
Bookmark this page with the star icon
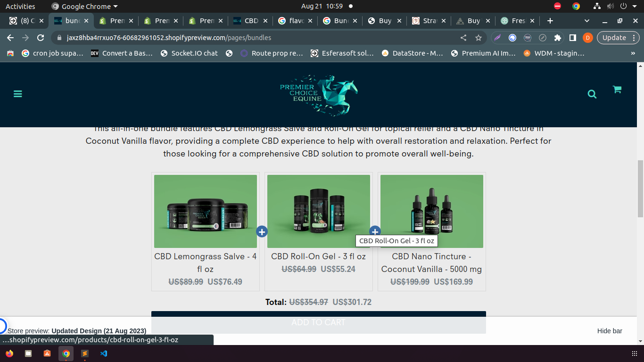pos(479,38)
